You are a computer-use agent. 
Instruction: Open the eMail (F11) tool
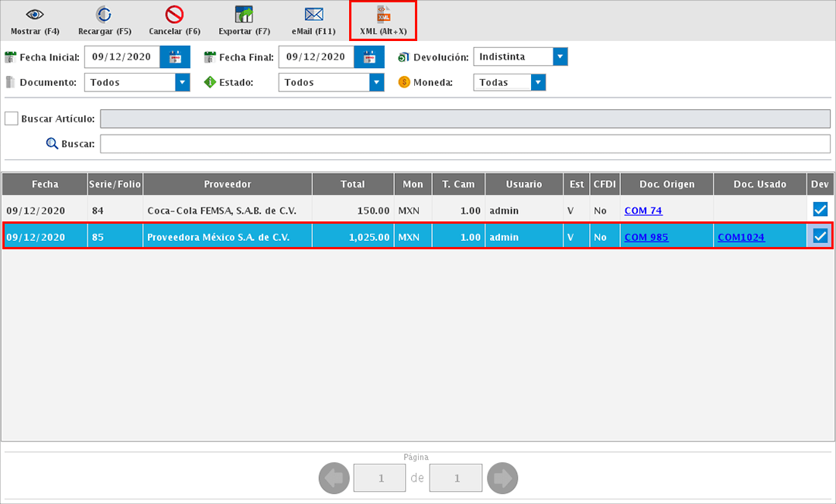click(x=313, y=14)
